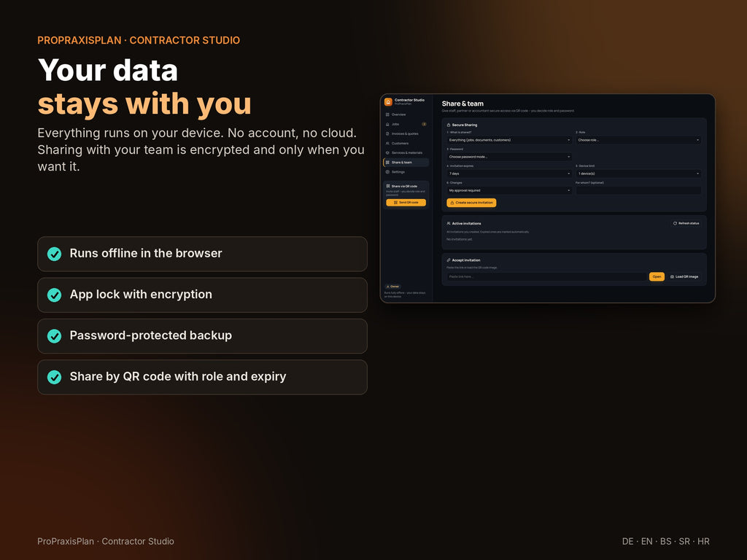
Task: Open the invitation expires 7 days dropdown
Action: point(508,174)
